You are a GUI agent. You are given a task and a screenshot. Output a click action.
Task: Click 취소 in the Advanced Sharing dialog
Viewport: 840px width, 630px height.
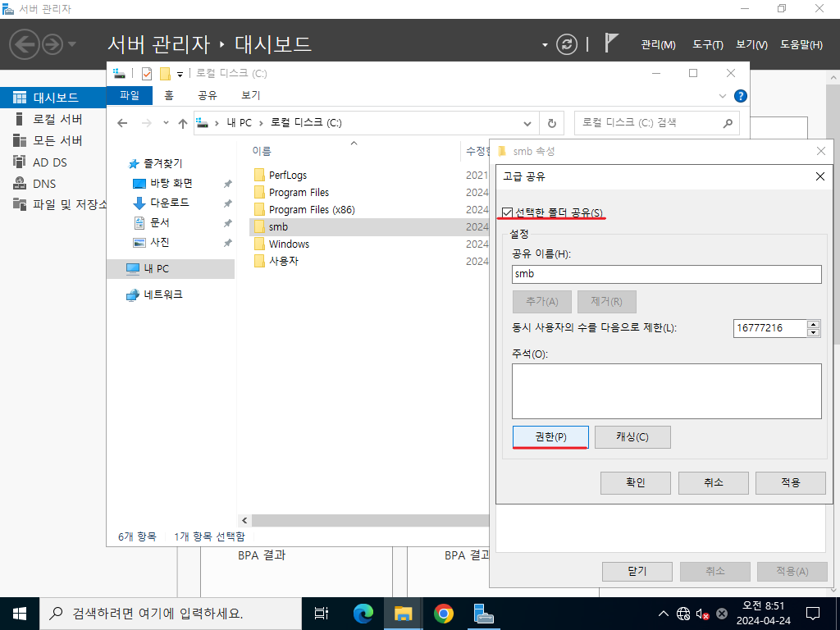(713, 482)
